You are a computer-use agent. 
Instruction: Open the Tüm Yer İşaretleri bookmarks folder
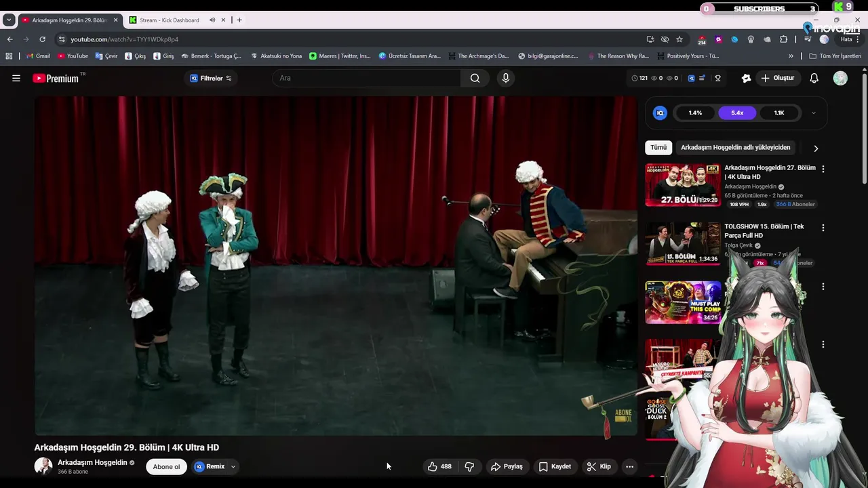click(x=835, y=56)
